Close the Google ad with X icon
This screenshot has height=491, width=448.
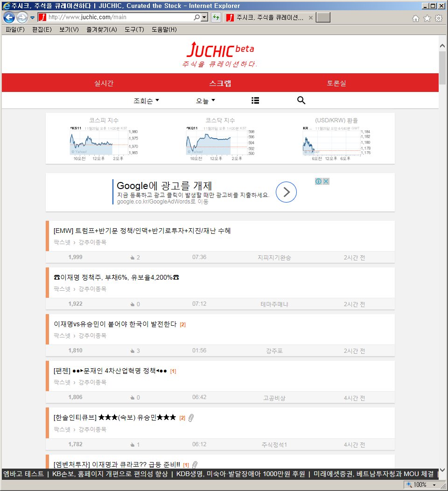(326, 181)
